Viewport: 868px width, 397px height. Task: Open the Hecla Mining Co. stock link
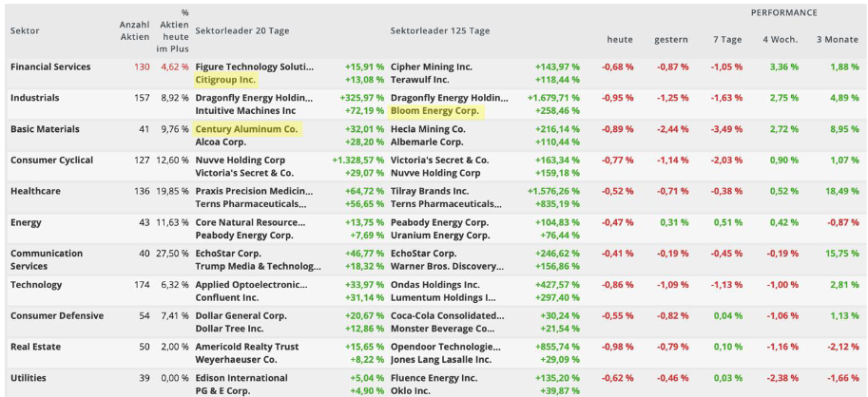pos(428,129)
